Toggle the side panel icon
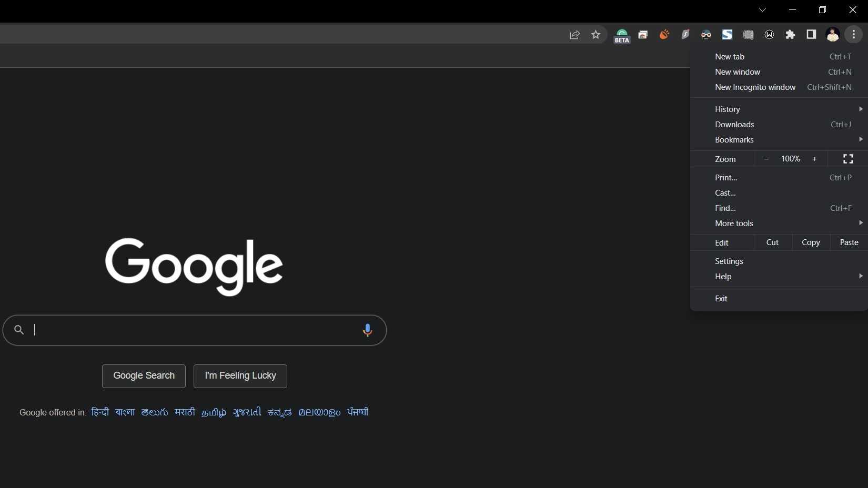The height and width of the screenshot is (488, 868). tap(811, 35)
